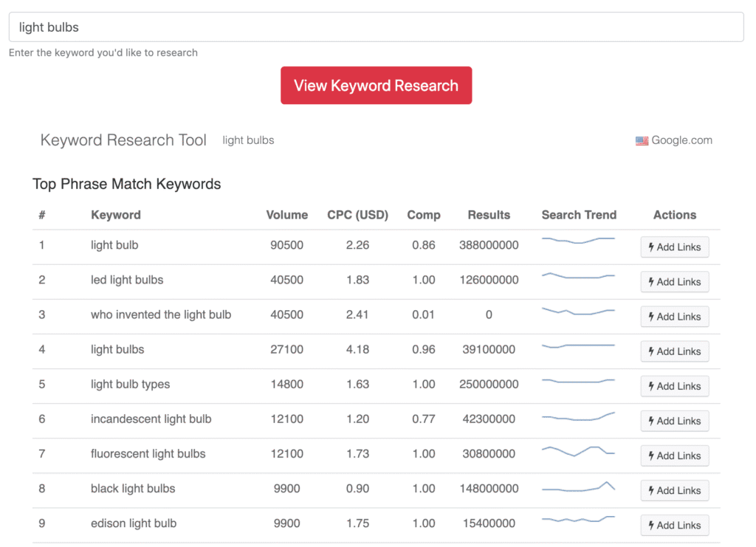This screenshot has width=756, height=547.
Task: Click the Results column header
Action: pyautogui.click(x=489, y=215)
